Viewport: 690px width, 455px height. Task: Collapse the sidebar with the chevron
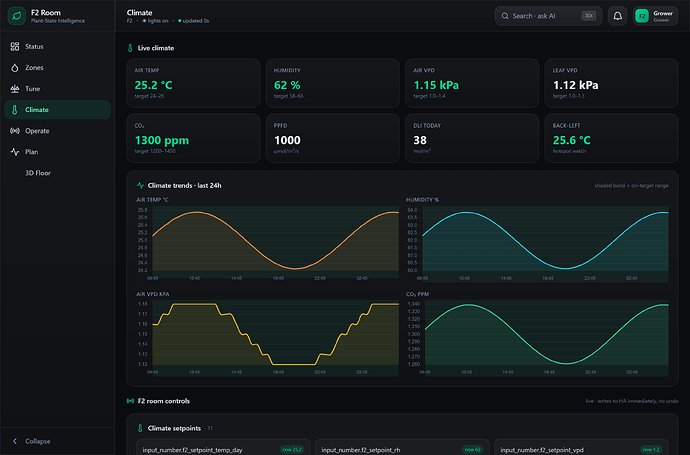[15, 441]
